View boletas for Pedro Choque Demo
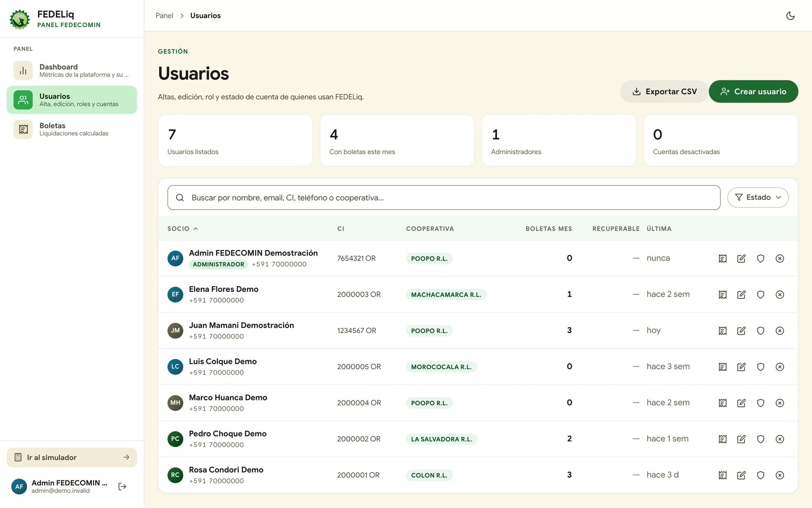Viewport: 812px width, 508px height. 723,439
